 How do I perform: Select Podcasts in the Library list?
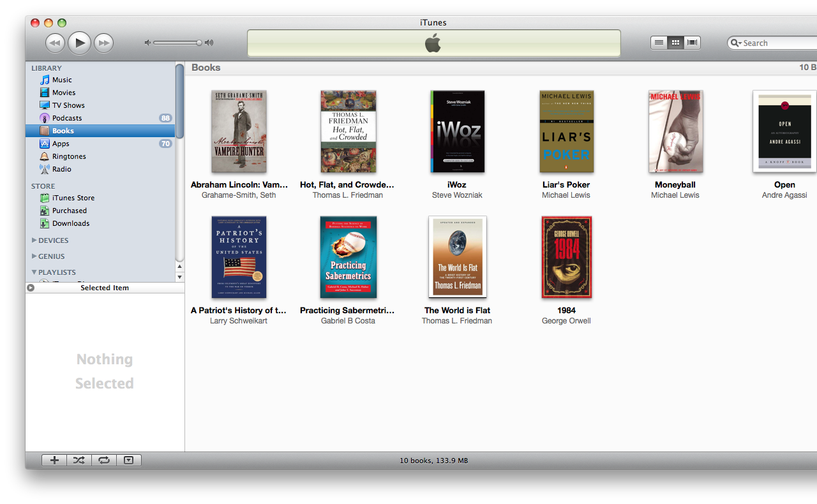[100, 118]
